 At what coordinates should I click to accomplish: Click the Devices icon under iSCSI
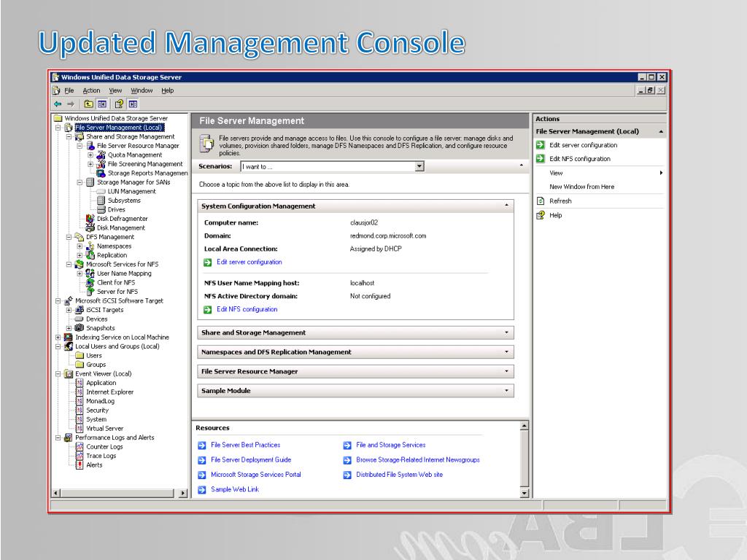[79, 319]
